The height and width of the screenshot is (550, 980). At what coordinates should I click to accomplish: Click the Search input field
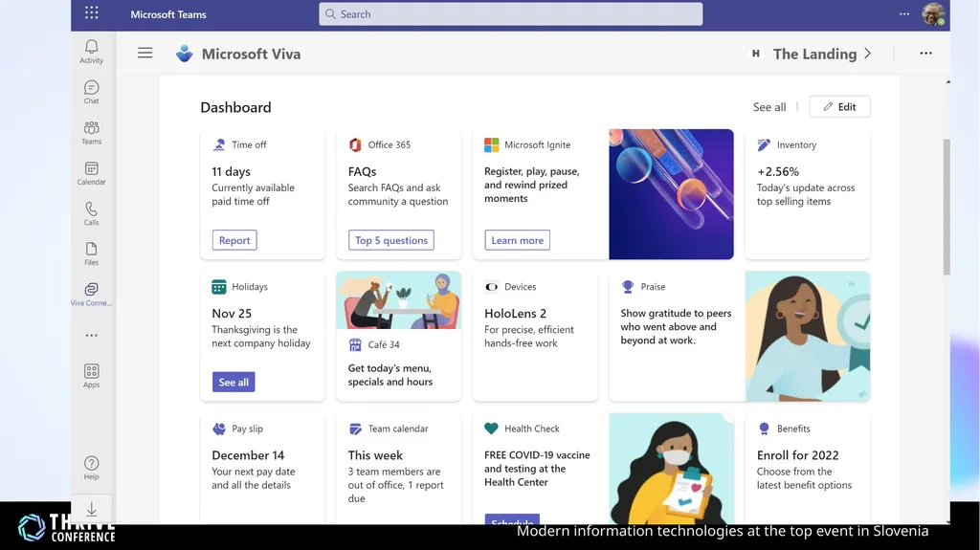(511, 13)
